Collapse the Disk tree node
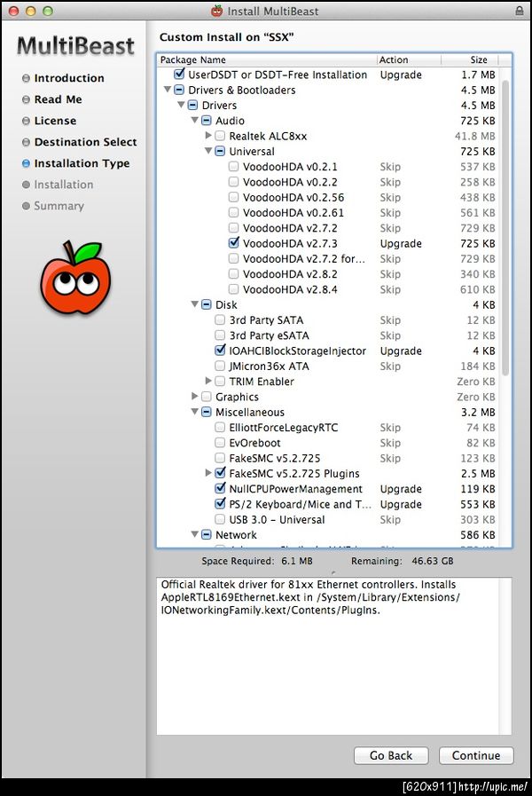532x796 pixels. [x=195, y=304]
